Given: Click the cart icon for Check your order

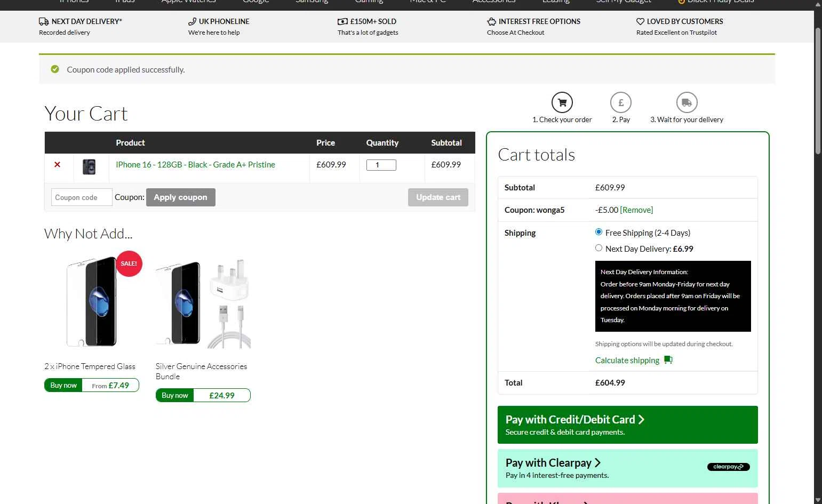Looking at the screenshot, I should (562, 102).
